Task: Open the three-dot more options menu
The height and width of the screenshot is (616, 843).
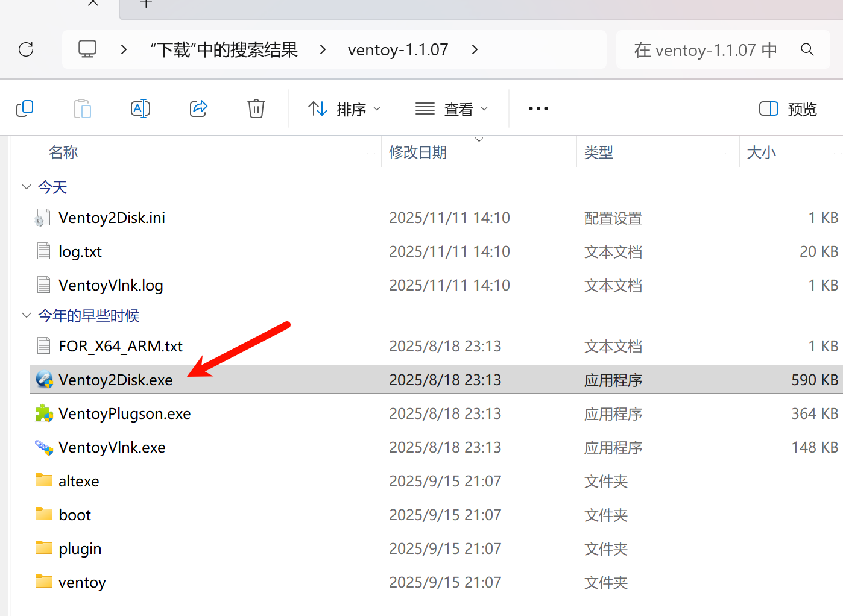Action: pyautogui.click(x=538, y=109)
